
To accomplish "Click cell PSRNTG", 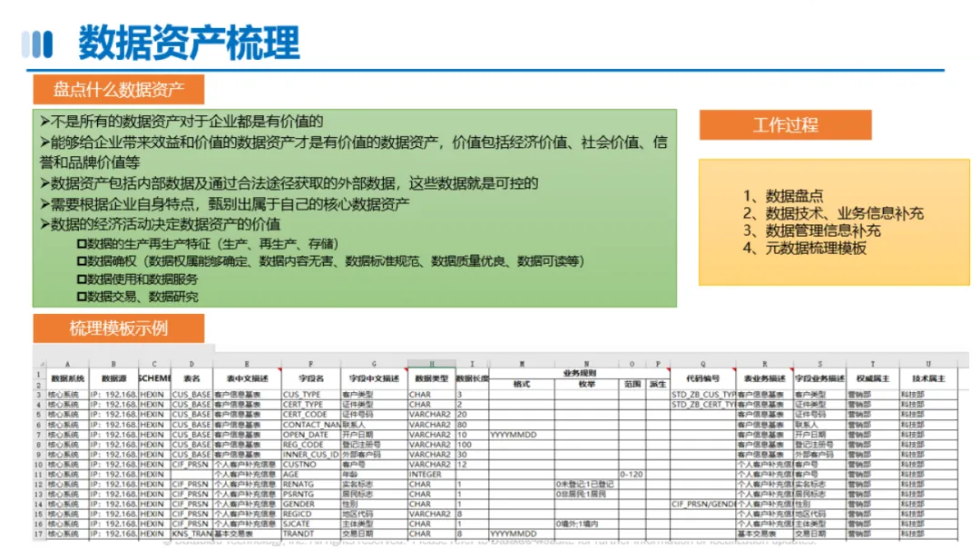I will coord(310,494).
